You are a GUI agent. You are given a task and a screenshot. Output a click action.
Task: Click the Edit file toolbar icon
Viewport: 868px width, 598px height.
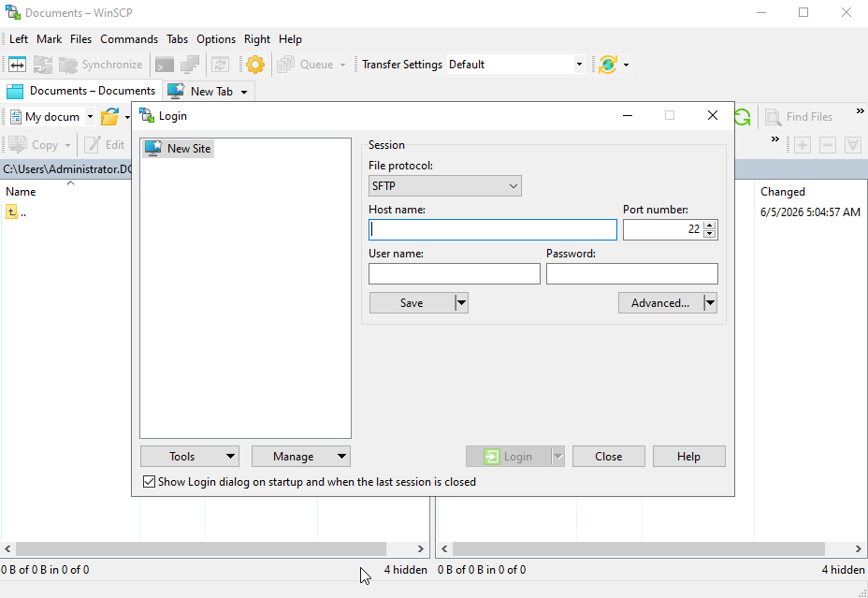[92, 145]
